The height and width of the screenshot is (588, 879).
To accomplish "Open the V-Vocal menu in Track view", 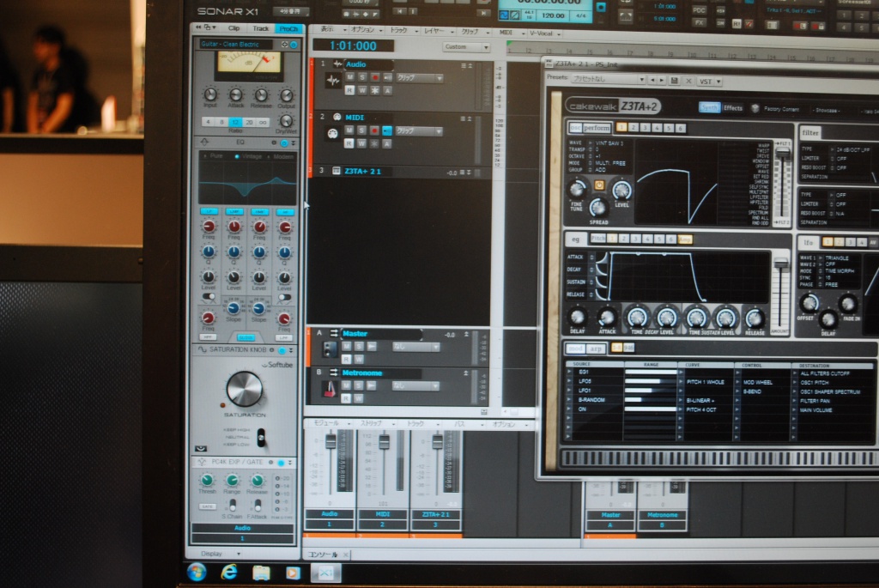I will pyautogui.click(x=544, y=33).
